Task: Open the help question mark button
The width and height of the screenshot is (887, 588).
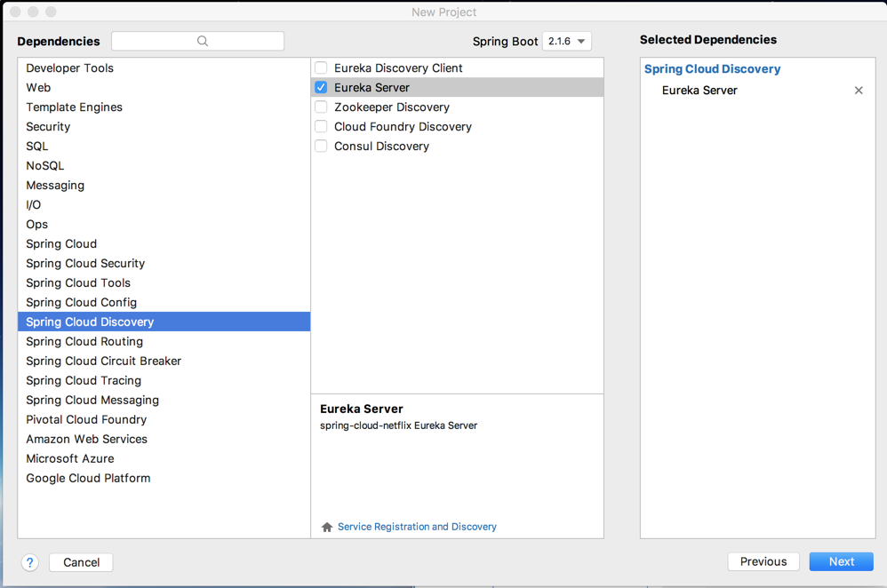Action: pos(30,562)
